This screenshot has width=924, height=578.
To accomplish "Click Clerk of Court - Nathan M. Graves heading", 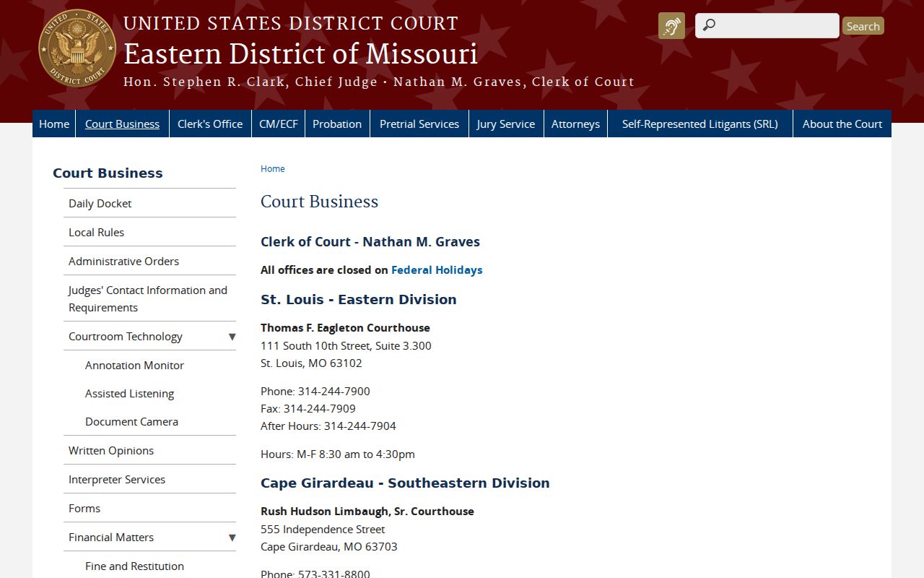I will pyautogui.click(x=370, y=241).
